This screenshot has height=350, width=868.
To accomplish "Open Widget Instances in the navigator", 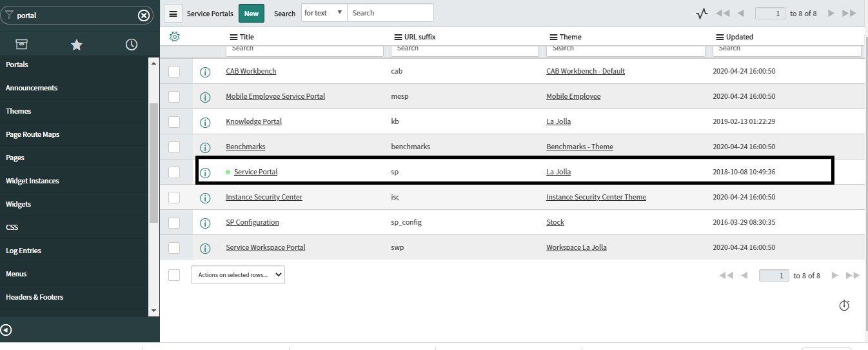I will [x=32, y=181].
